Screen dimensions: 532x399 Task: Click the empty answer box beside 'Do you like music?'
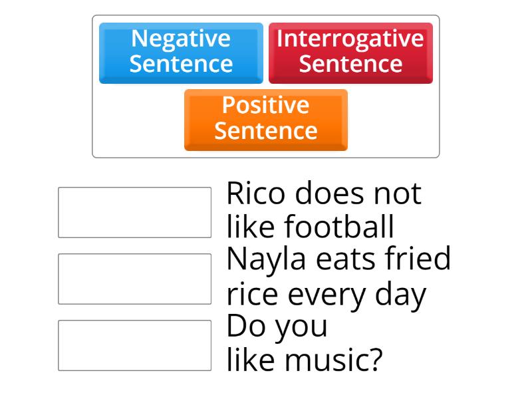pos(134,343)
